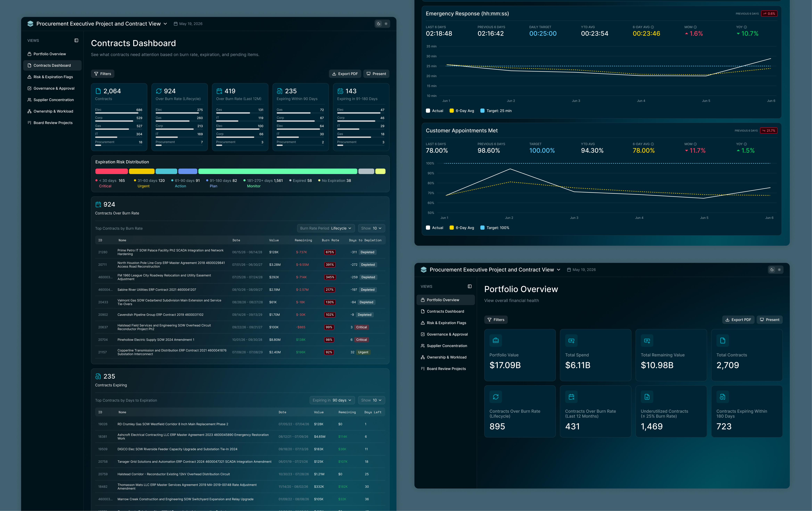Click Present in the Portfolio Overview window
Image resolution: width=812 pixels, height=511 pixels.
point(769,320)
